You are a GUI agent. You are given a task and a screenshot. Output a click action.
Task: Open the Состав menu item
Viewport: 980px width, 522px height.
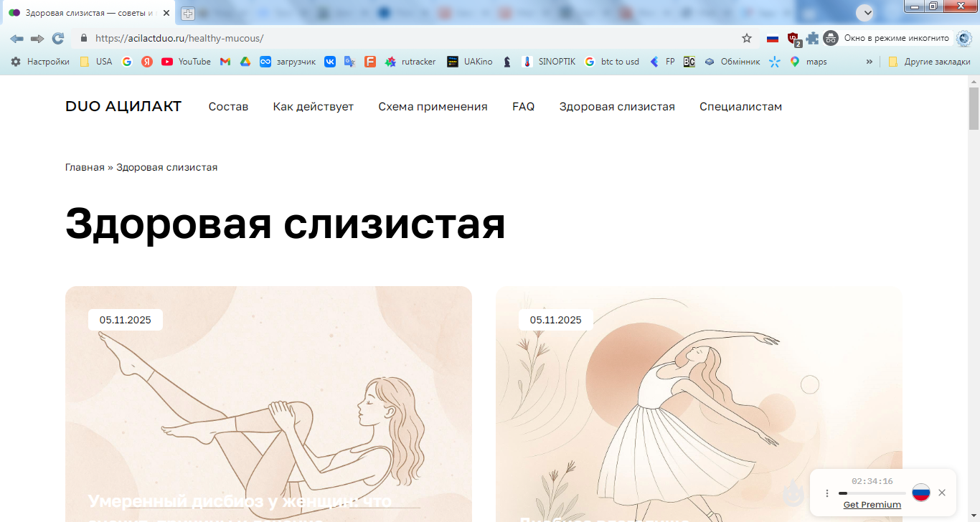point(228,107)
